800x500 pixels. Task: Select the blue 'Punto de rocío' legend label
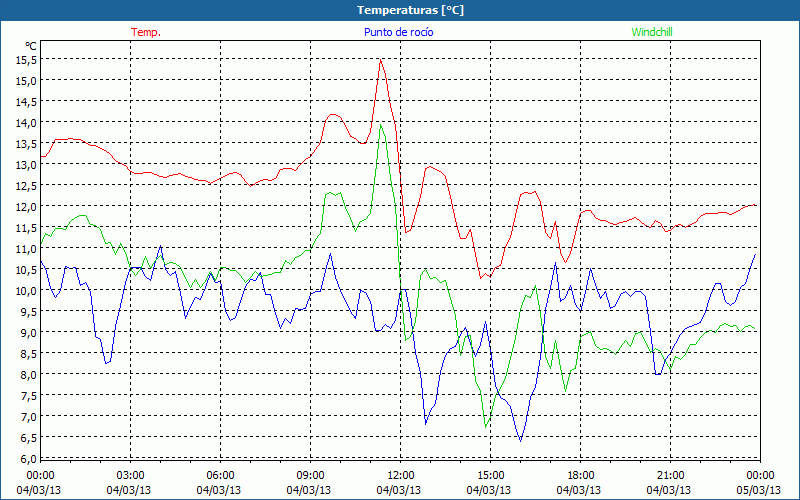398,32
